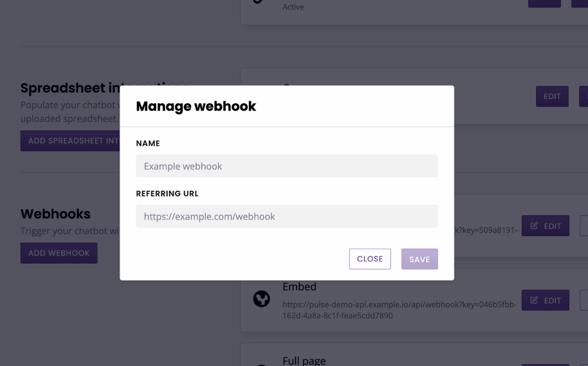Image resolution: width=588 pixels, height=366 pixels.
Task: Click the 'Webhooks' section heading
Action: (x=55, y=214)
